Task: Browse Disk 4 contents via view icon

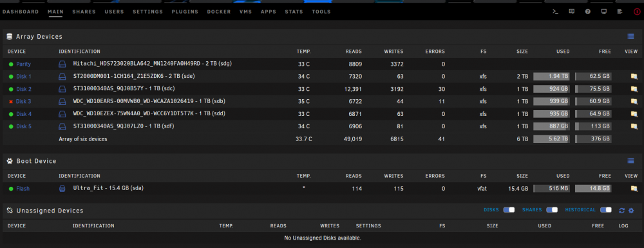Action: pyautogui.click(x=634, y=114)
